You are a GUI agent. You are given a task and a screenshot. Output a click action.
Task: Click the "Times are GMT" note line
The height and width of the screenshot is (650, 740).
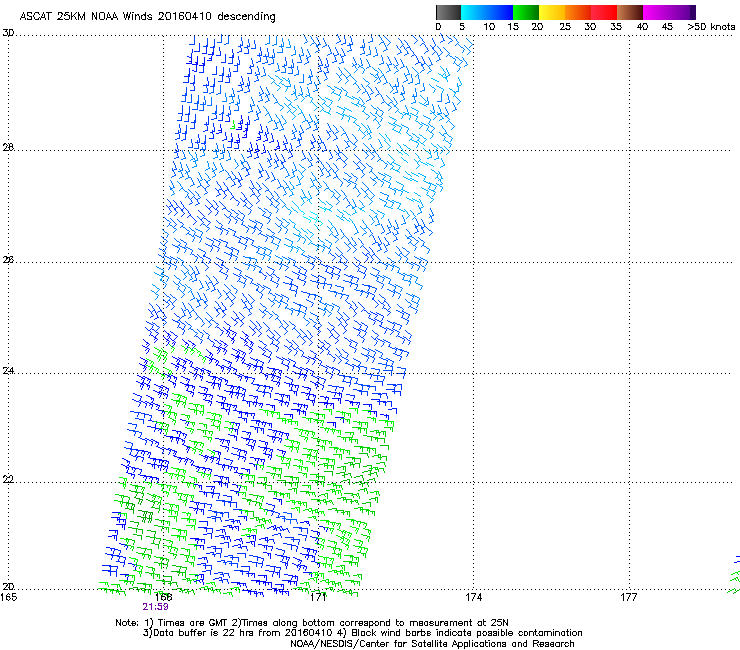pos(312,623)
